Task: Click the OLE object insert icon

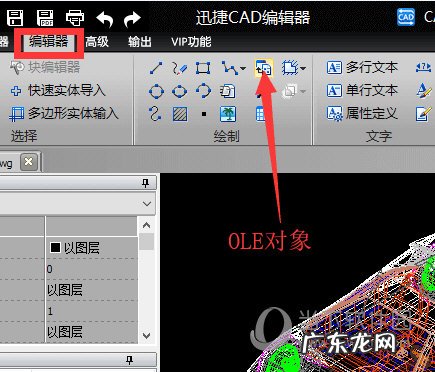Action: 264,68
